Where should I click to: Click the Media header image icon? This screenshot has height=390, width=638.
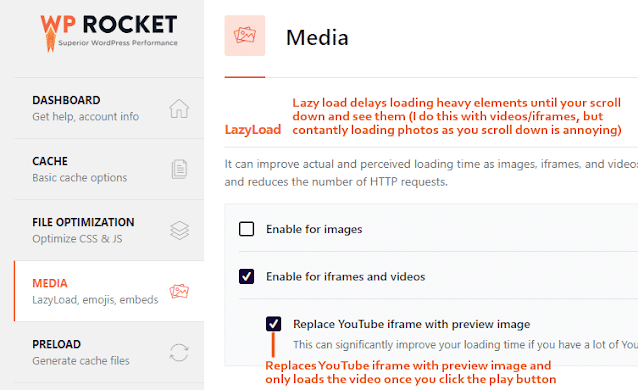[245, 35]
